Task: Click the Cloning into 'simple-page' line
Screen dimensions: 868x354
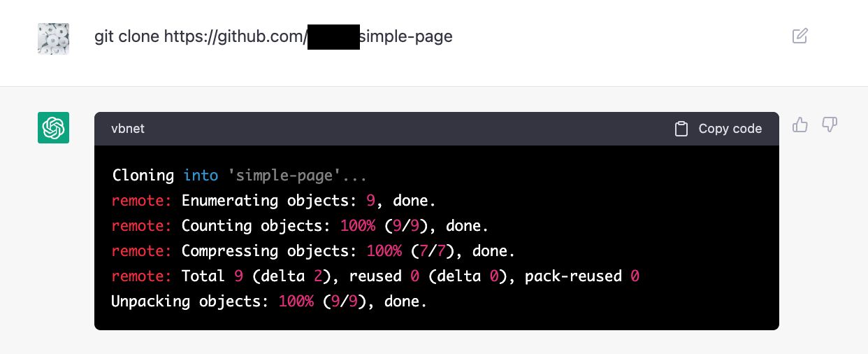Action: click(239, 176)
